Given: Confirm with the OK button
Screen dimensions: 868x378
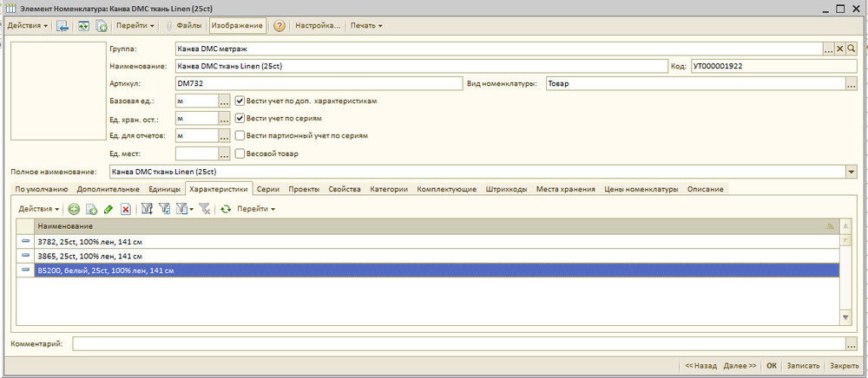Looking at the screenshot, I should click(772, 366).
